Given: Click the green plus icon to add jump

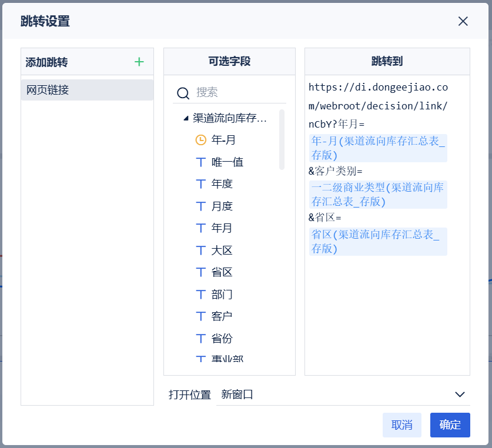Looking at the screenshot, I should 139,62.
